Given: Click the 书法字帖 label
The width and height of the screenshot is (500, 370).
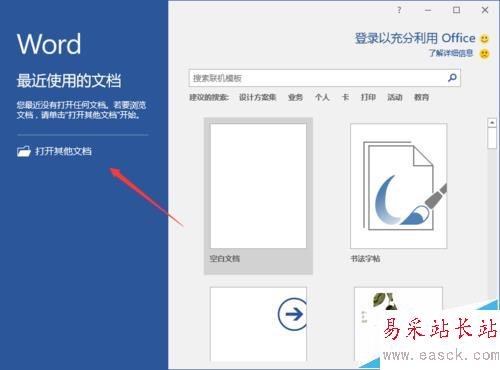Looking at the screenshot, I should pos(365,259).
